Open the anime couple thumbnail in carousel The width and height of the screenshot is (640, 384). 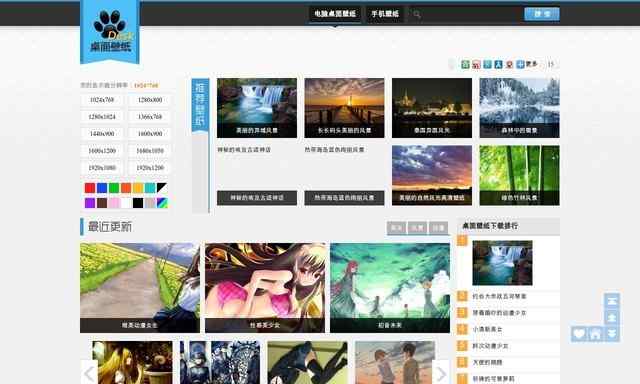395,363
